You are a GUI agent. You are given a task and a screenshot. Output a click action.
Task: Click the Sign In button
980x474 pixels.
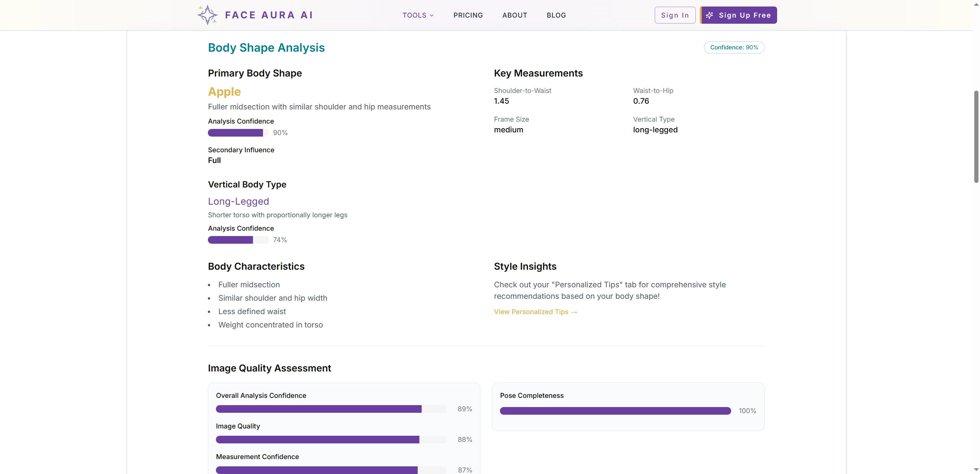click(675, 15)
